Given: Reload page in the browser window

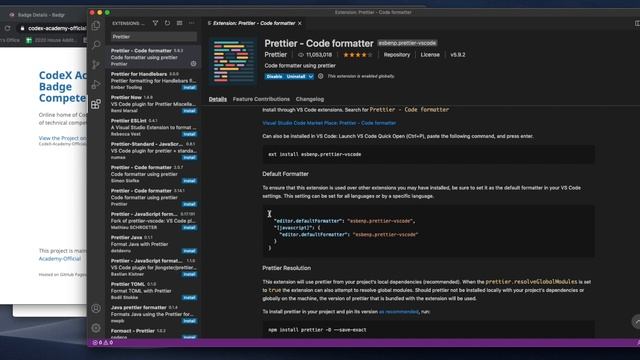Looking at the screenshot, I should click(x=7, y=28).
